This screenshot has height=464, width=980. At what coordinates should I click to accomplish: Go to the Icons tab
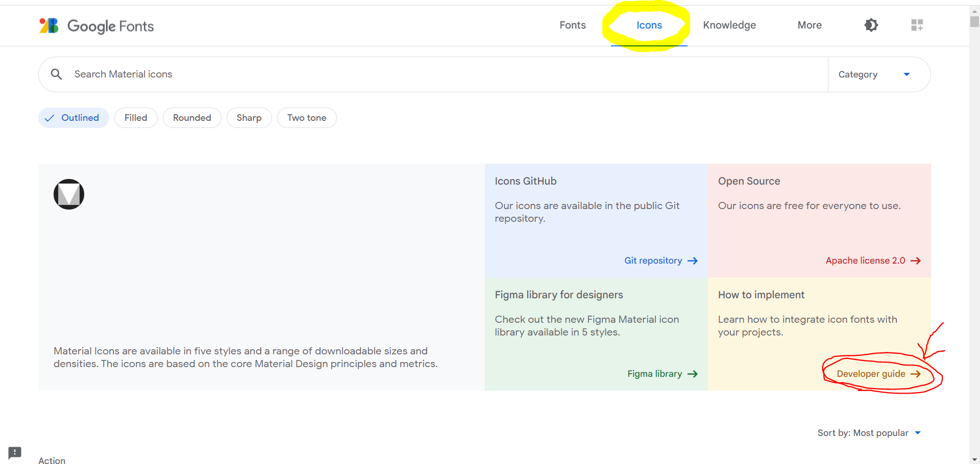tap(649, 25)
